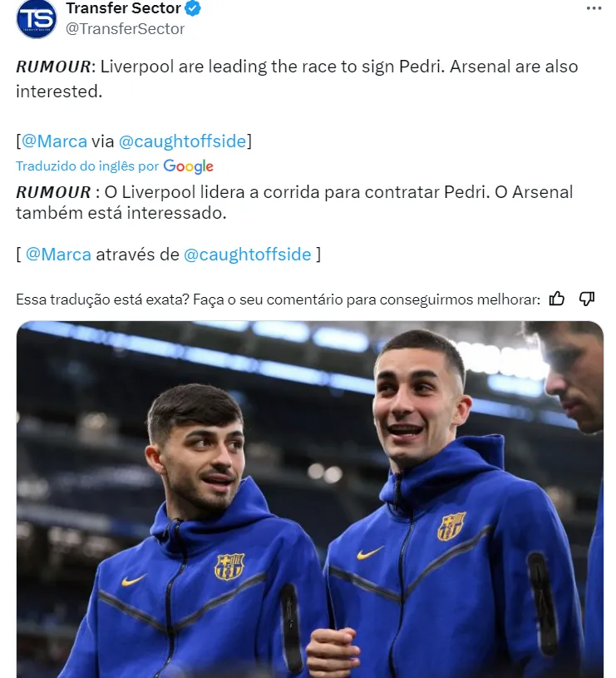Open @caughtoffside mention in the Portuguese translation
This screenshot has width=616, height=678.
(x=247, y=255)
